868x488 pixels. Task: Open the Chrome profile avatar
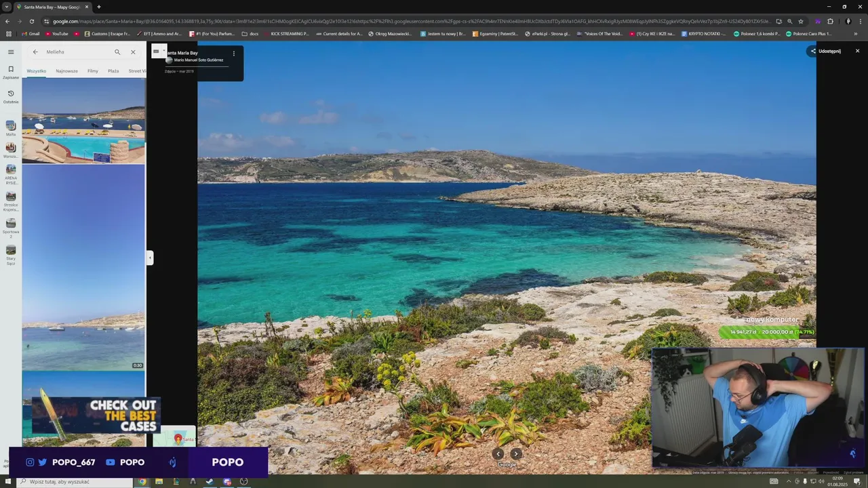(x=848, y=21)
